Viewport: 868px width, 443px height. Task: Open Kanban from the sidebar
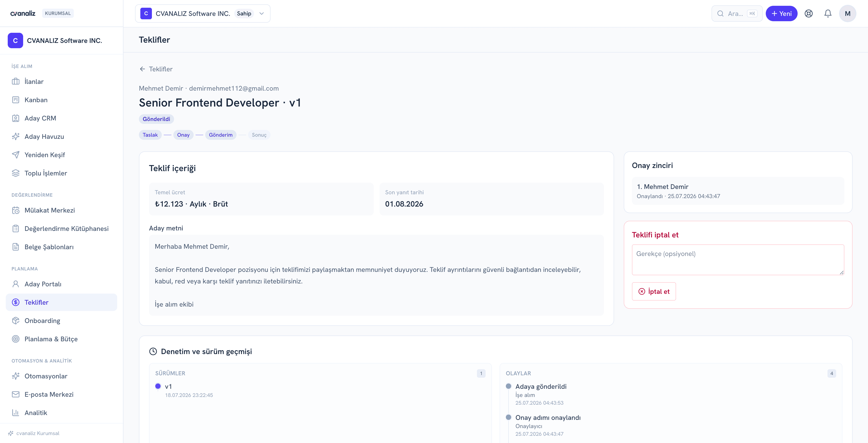click(61, 100)
